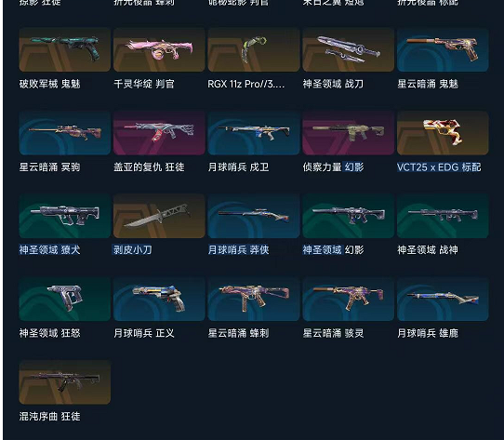Image resolution: width=504 pixels, height=440 pixels.
Task: Click the 星云暗涌 蜂刺 SMG thumbnail
Action: [x=254, y=299]
